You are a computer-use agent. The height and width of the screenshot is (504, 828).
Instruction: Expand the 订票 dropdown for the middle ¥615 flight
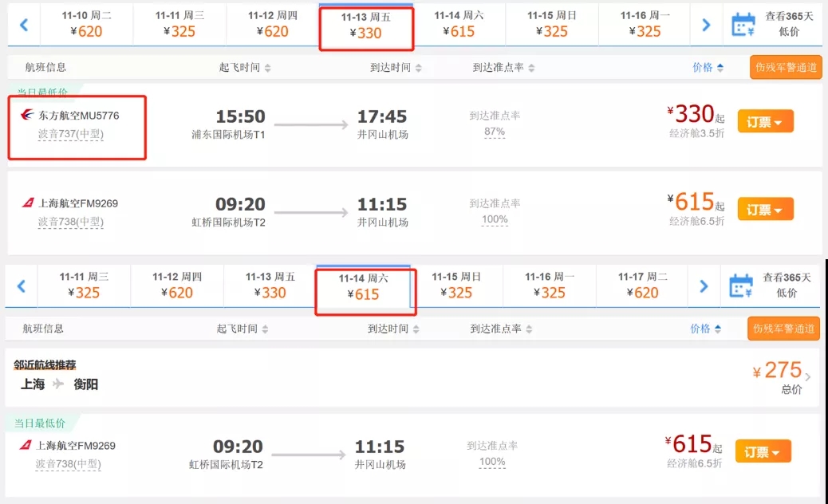765,210
